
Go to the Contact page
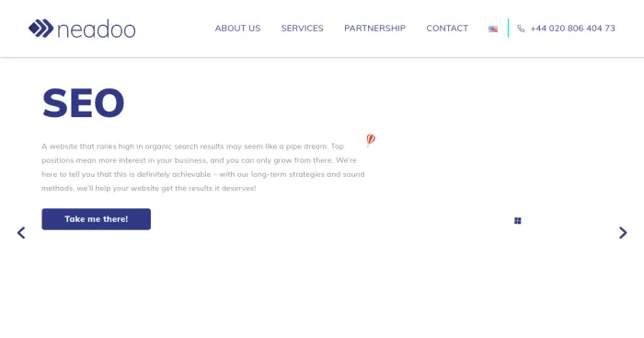tap(447, 29)
